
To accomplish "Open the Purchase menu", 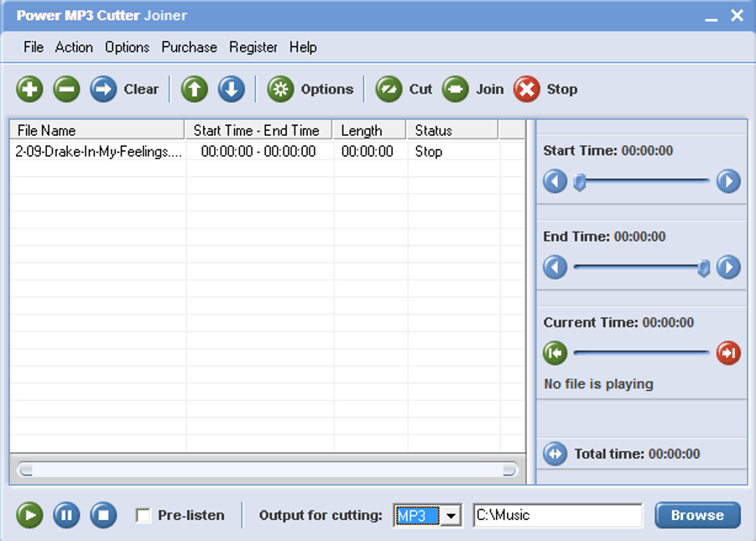I will click(x=189, y=47).
